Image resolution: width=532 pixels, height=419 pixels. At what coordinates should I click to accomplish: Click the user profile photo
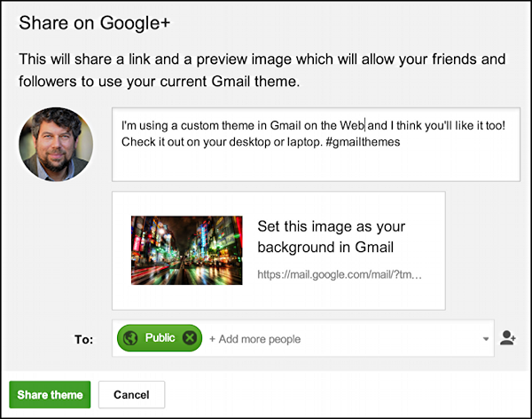tap(56, 144)
